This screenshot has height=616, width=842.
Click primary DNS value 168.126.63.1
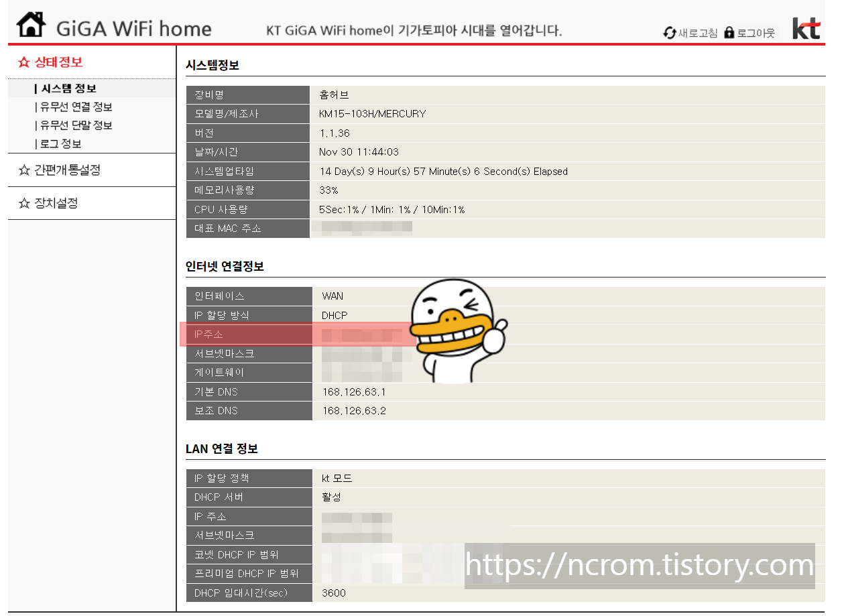point(354,391)
